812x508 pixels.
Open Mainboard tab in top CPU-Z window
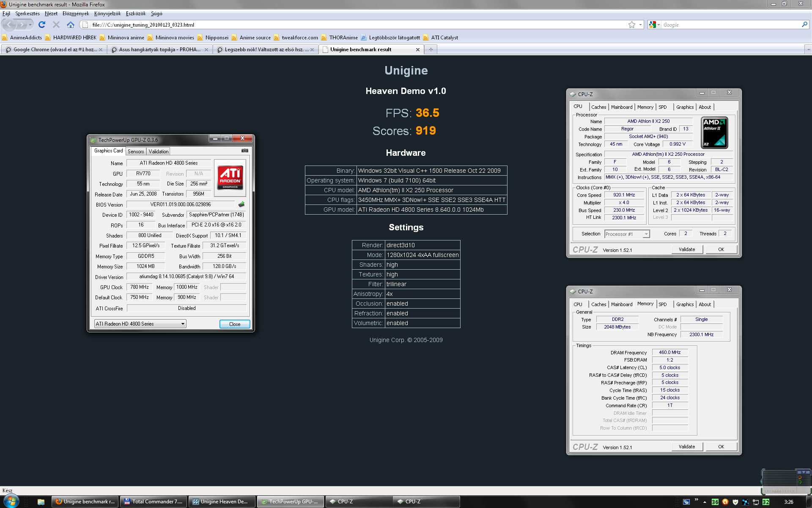coord(622,107)
